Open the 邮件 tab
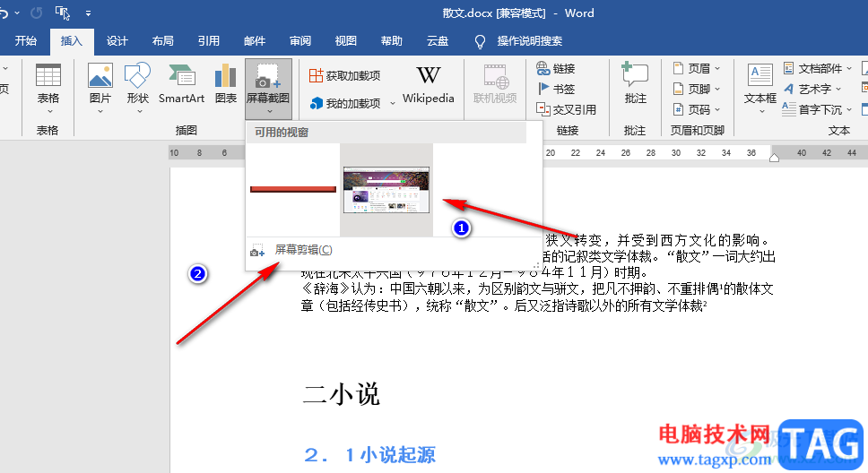The width and height of the screenshot is (868, 473). (255, 41)
